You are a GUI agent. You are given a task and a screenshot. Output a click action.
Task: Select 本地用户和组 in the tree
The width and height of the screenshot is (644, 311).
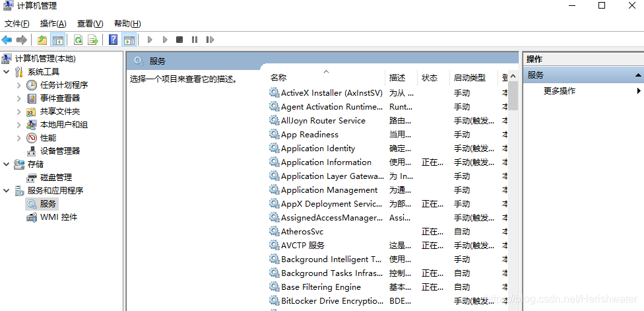coord(63,125)
